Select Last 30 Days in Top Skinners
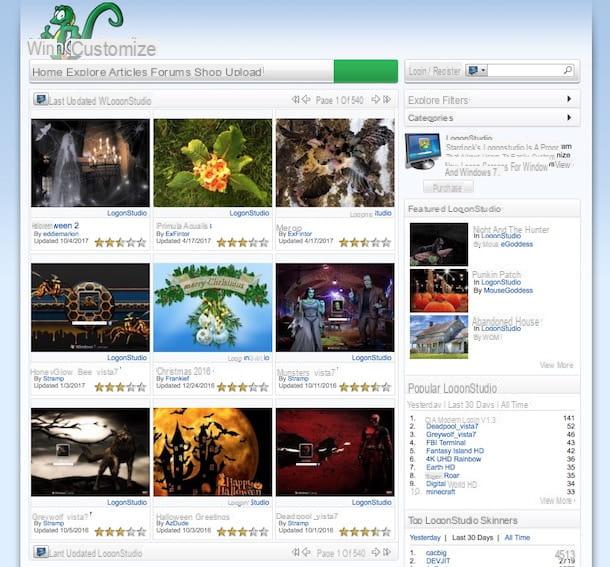This screenshot has width=610, height=567. click(472, 537)
